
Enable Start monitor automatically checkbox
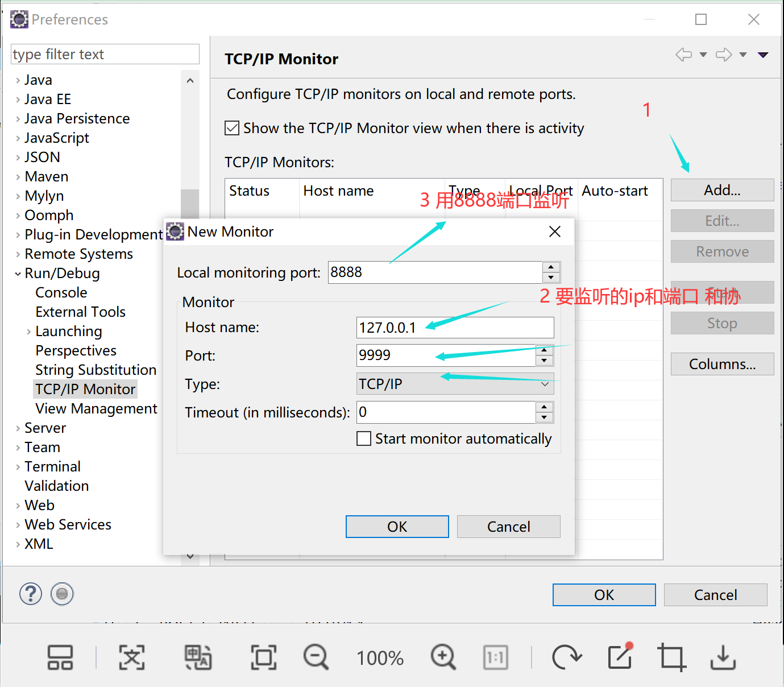click(364, 438)
